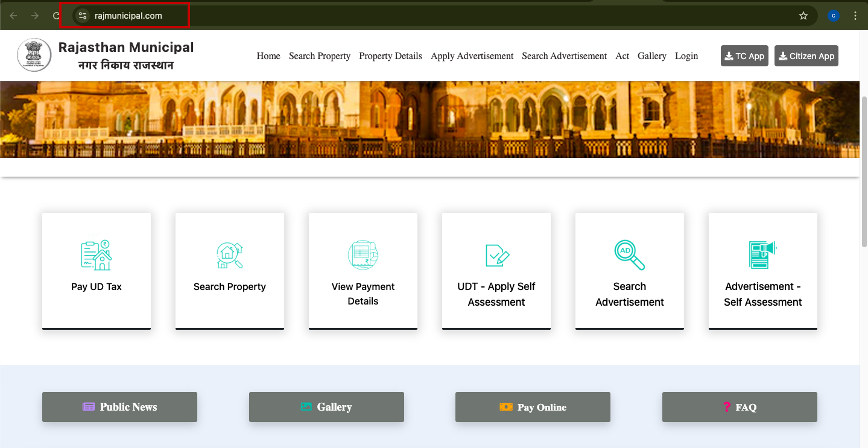
Task: Click the Pay Online button label
Action: [542, 408]
